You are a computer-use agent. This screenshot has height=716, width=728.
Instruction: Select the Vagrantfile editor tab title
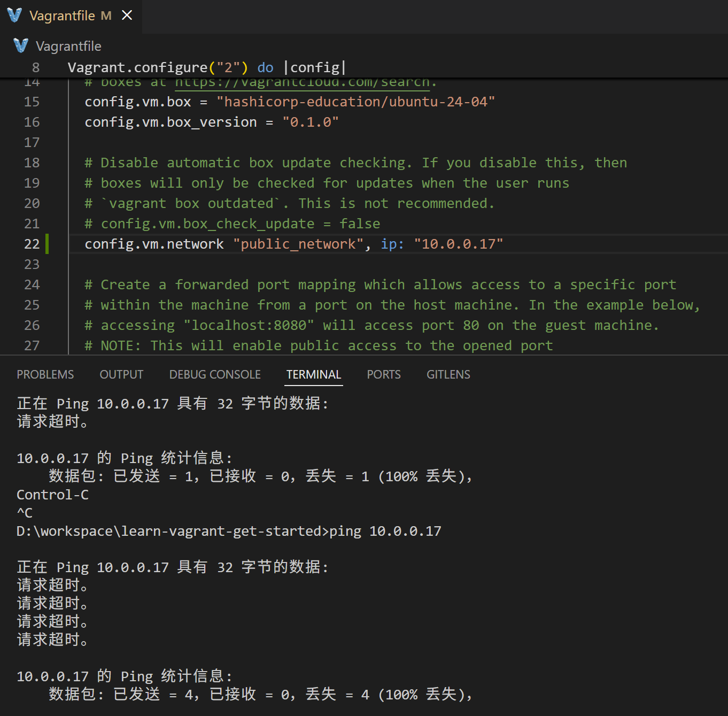pos(62,16)
